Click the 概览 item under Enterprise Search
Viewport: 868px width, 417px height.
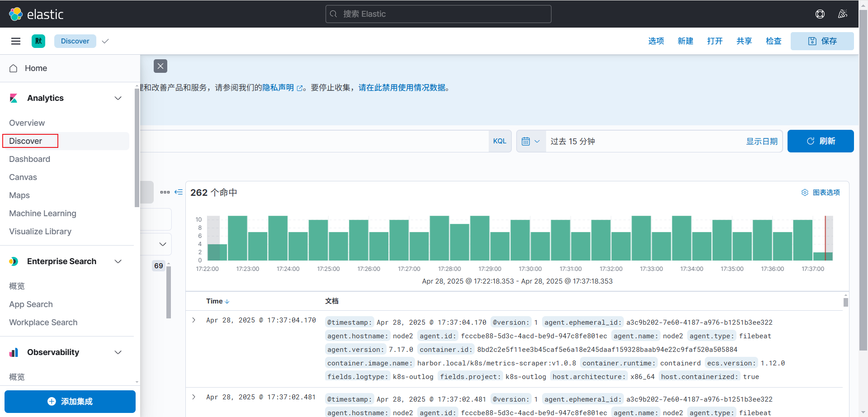(x=17, y=286)
